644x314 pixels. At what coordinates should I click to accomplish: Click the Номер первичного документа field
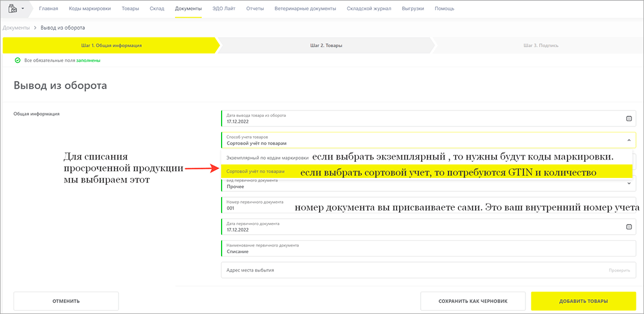click(x=429, y=205)
